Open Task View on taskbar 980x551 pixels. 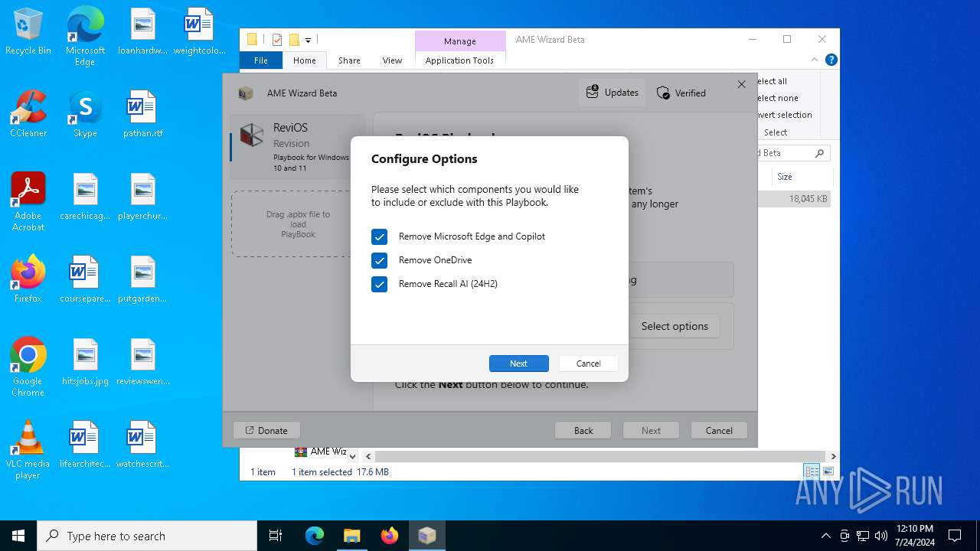(276, 536)
